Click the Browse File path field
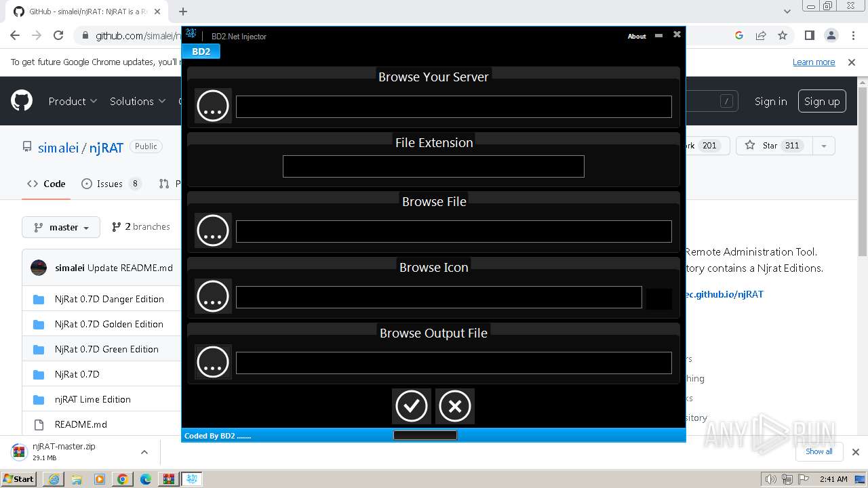Viewport: 868px width, 488px height. [x=454, y=231]
